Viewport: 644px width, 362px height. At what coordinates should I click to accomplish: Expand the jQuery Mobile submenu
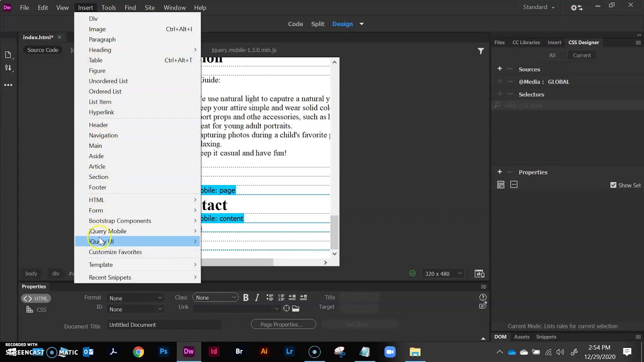click(x=137, y=231)
